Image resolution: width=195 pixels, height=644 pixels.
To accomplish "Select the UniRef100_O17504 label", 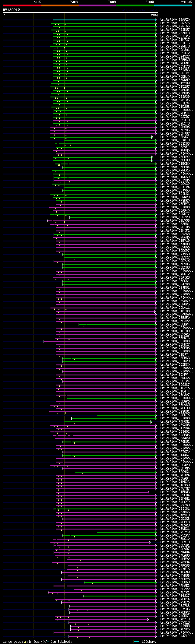I will click(175, 428).
